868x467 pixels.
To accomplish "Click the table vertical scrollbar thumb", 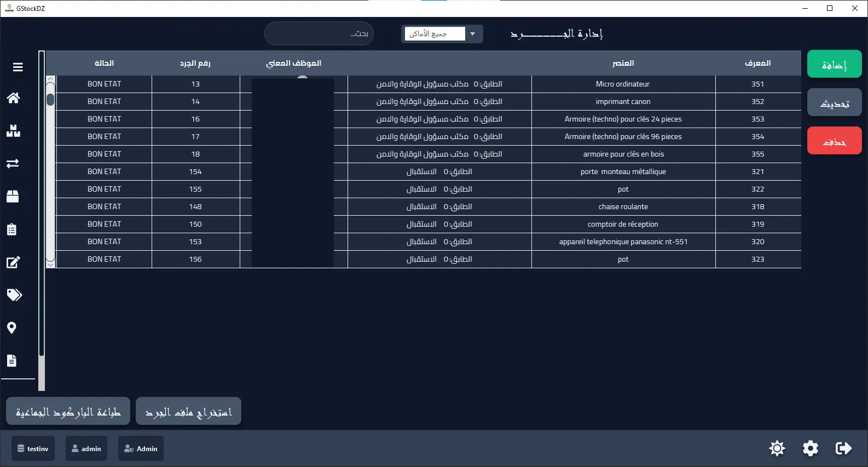I will point(50,100).
